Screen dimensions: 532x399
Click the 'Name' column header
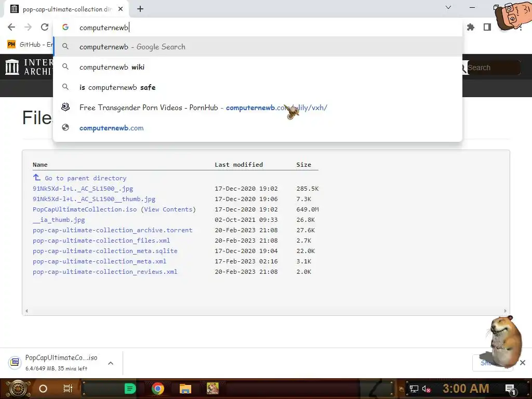(x=40, y=165)
